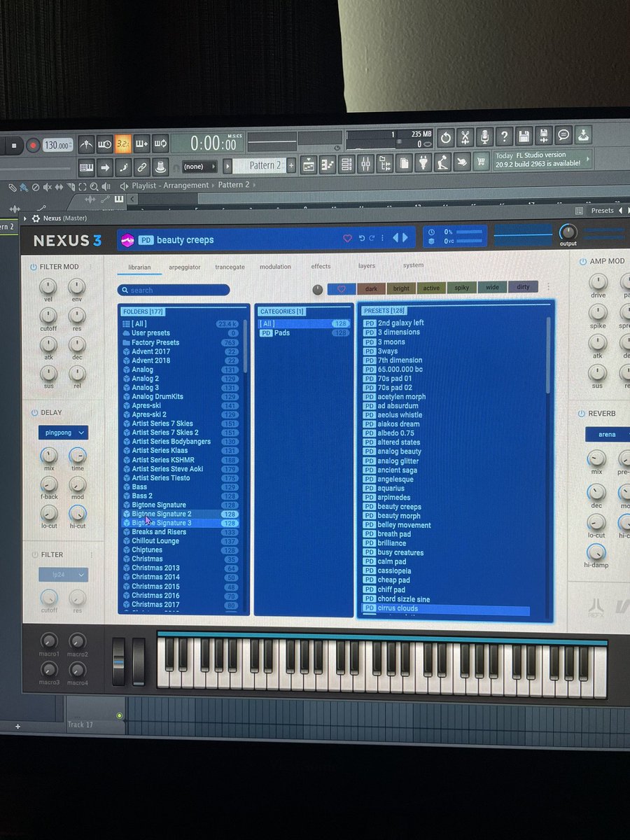Screen dimensions: 630x840
Task: Click the Nexus output volume knob
Action: (568, 232)
